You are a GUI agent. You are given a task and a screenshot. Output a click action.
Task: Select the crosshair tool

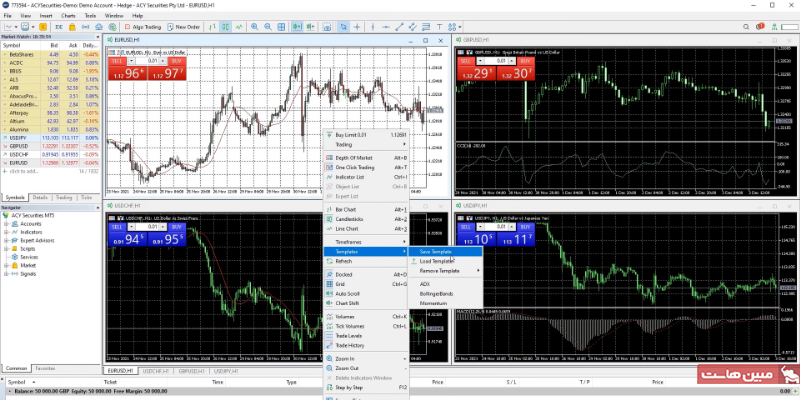(357, 27)
